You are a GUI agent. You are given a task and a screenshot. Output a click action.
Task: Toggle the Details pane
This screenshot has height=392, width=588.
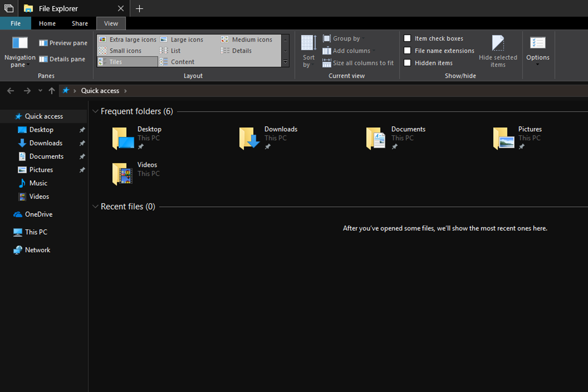62,59
